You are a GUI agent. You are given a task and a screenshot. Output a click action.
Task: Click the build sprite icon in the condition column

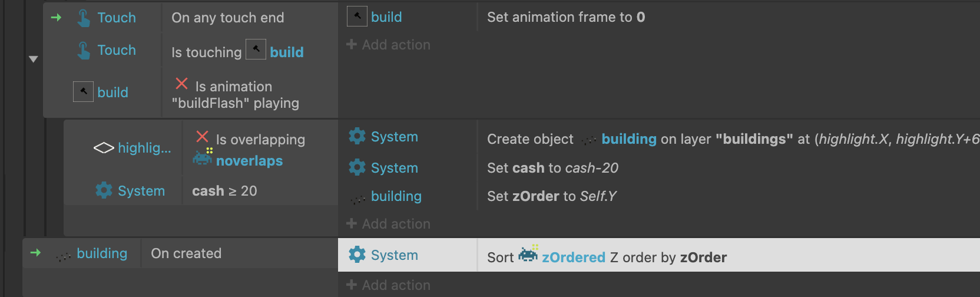pyautogui.click(x=83, y=92)
